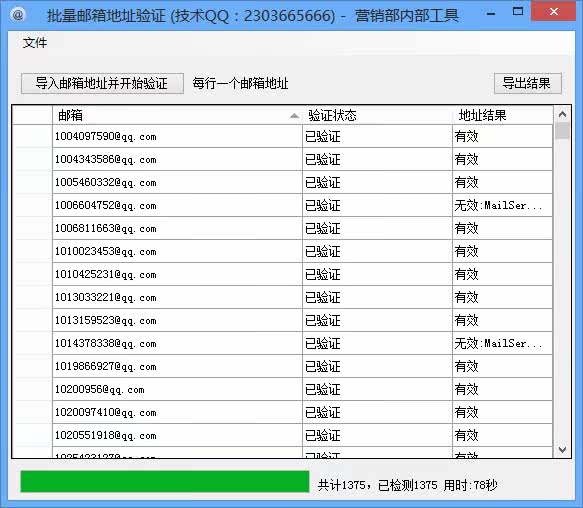Screen dimensions: 583x508
Task: Click the scrollbar down arrow
Action: point(562,450)
